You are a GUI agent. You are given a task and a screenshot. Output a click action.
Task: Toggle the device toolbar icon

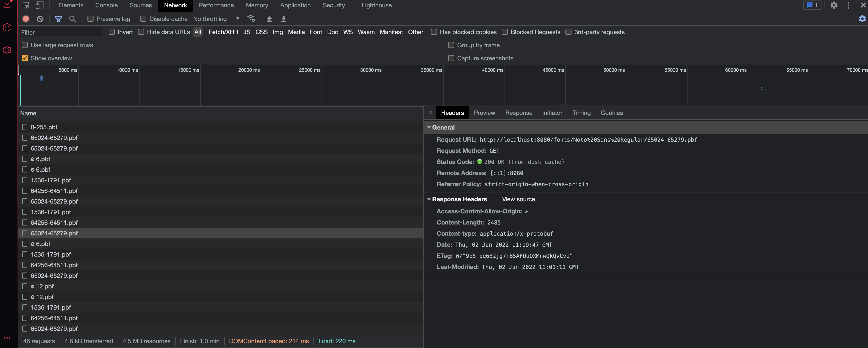(39, 5)
